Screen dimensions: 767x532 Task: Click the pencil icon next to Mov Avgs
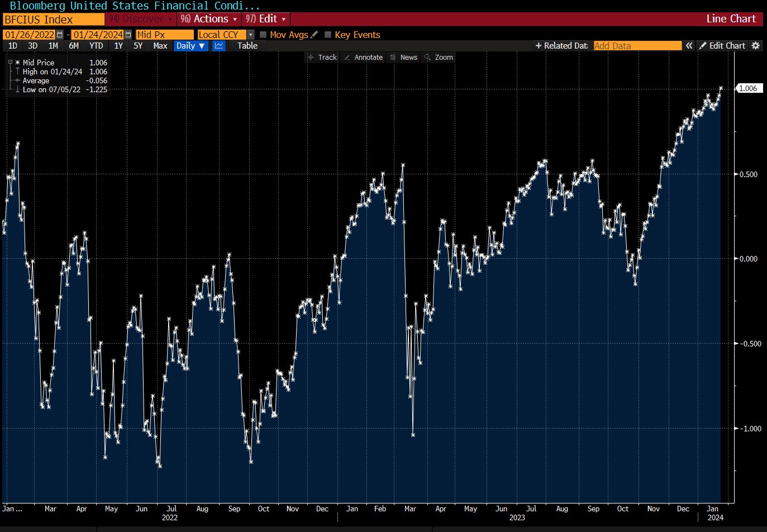coord(315,35)
